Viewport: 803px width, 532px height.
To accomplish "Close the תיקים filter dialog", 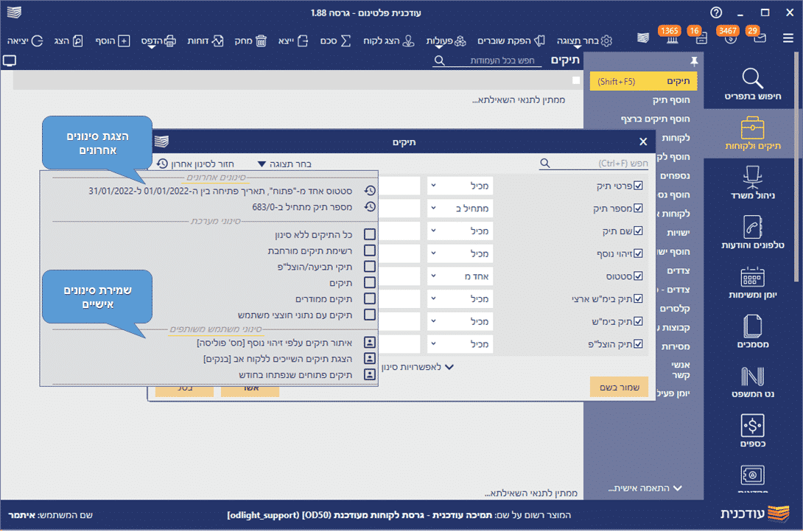I will tap(643, 141).
